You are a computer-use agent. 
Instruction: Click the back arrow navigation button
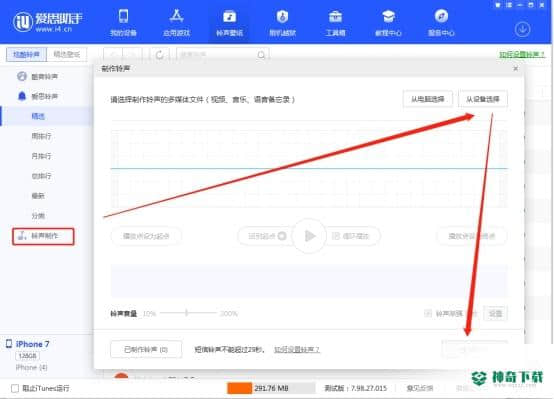click(x=113, y=55)
